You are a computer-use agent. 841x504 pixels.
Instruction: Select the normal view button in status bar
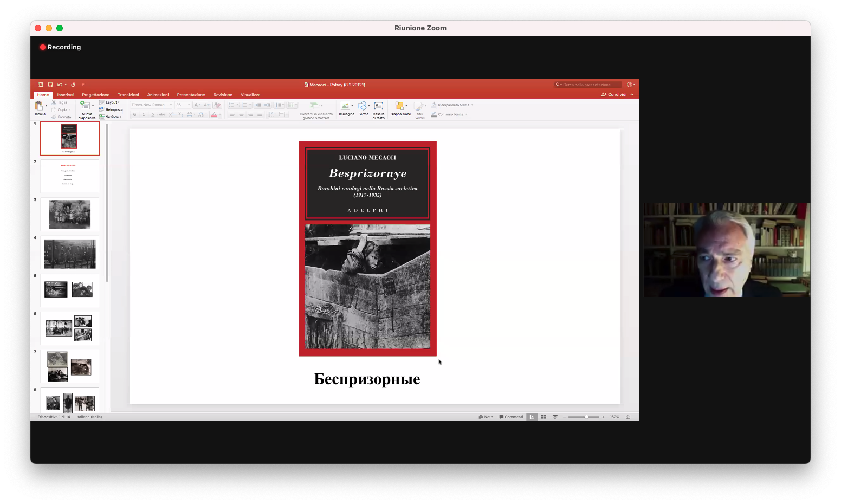[x=533, y=417]
